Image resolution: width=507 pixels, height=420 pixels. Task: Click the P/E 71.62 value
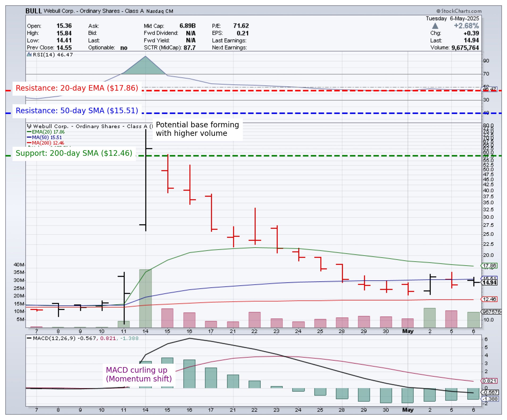(x=241, y=26)
